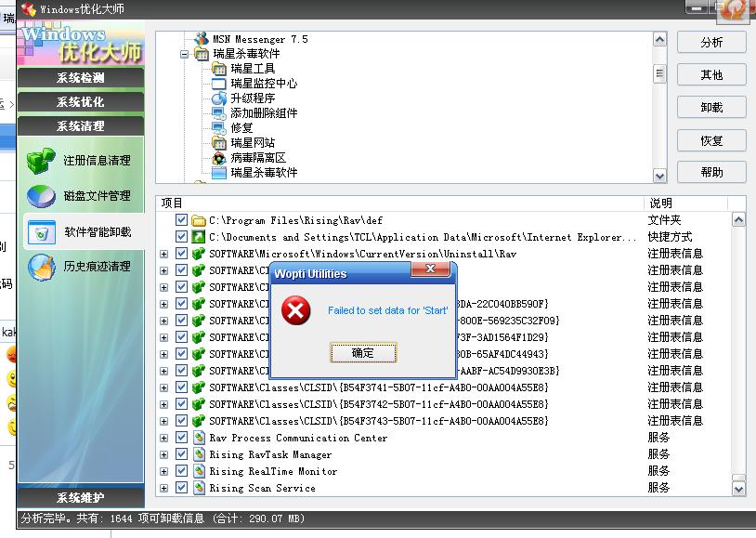
Task: Expand the Uninstall\Rav registry row
Action: (164, 254)
